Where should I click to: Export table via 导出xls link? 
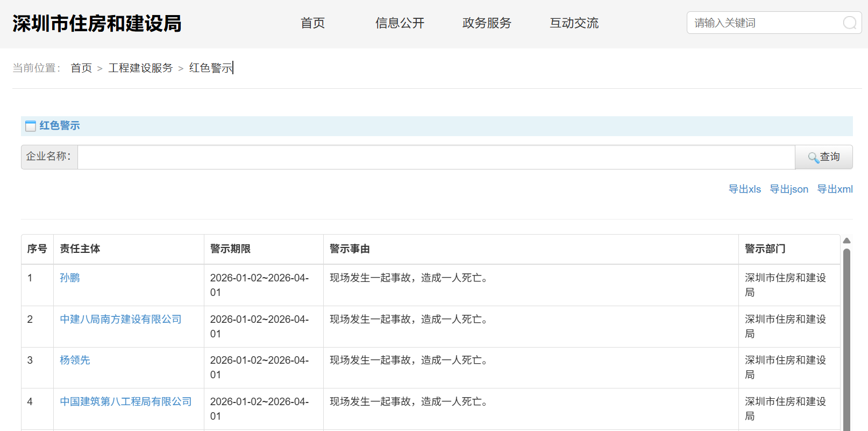point(744,189)
